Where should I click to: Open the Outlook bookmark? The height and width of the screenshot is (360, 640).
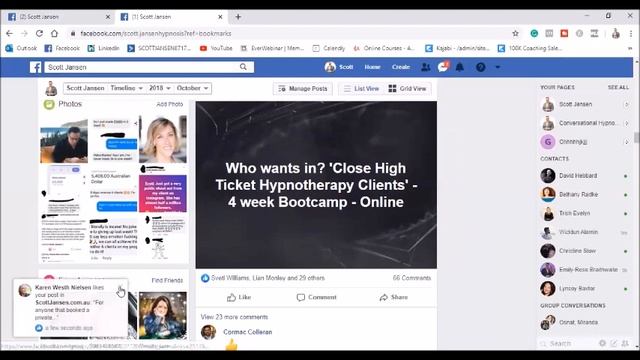tap(21, 48)
